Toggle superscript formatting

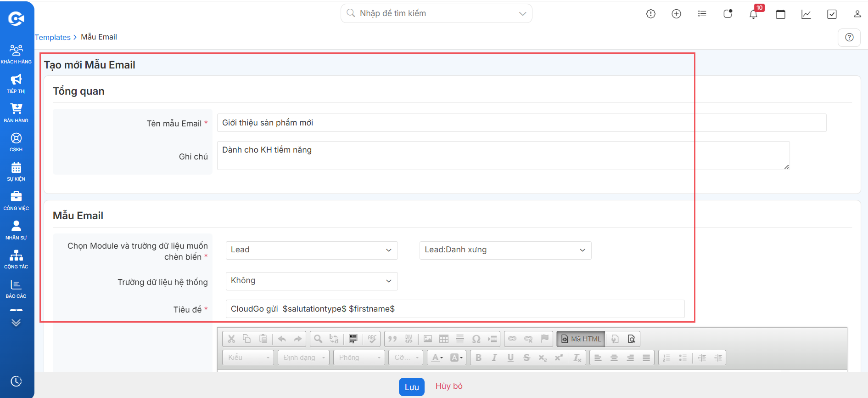pos(559,358)
